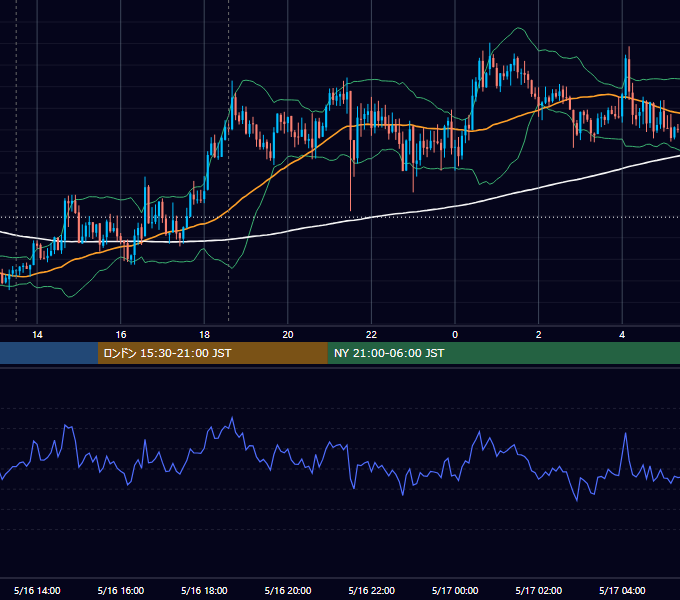Click the 5/17 02:00 time label
The image size is (680, 600).
[539, 590]
